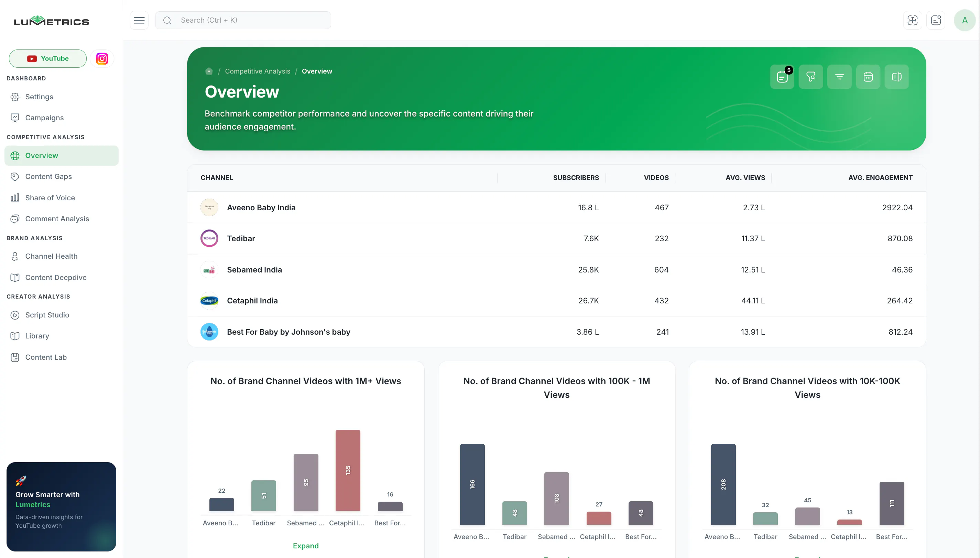The height and width of the screenshot is (558, 980).
Task: Click the Lumetrics logo
Action: 51,21
